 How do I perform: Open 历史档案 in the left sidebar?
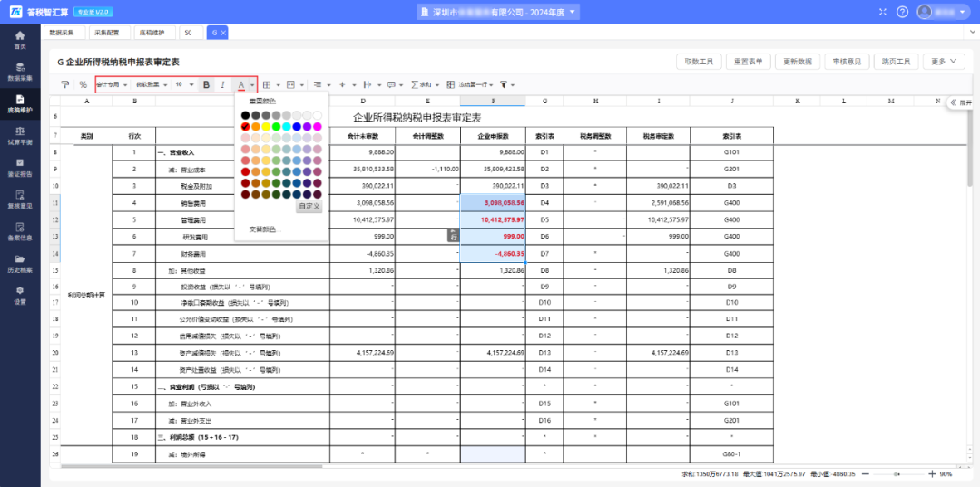point(20,264)
